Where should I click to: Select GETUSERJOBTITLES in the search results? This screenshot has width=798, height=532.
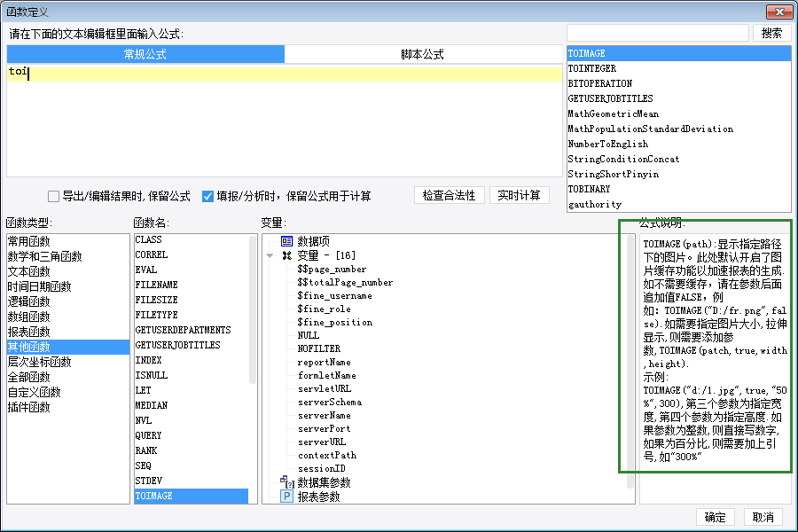[679, 98]
